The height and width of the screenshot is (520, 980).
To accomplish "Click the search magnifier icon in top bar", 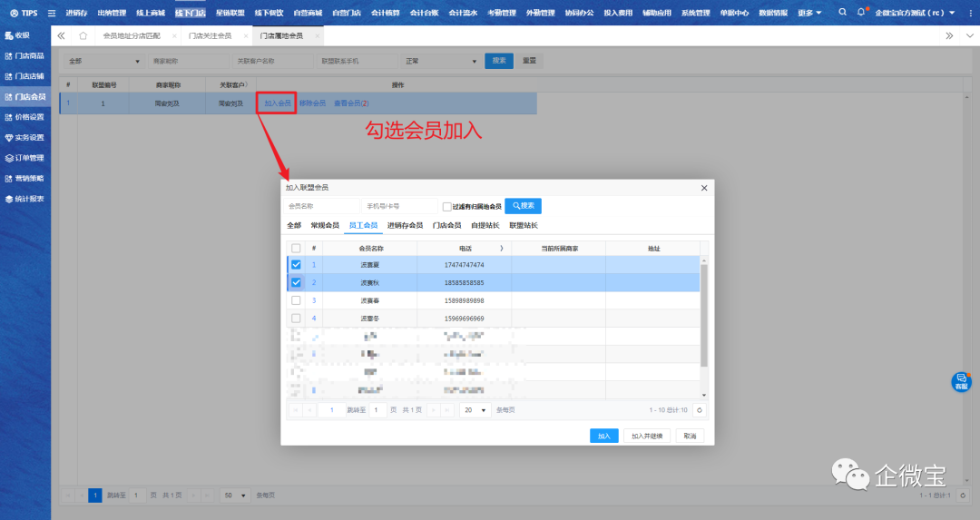I will coord(842,13).
